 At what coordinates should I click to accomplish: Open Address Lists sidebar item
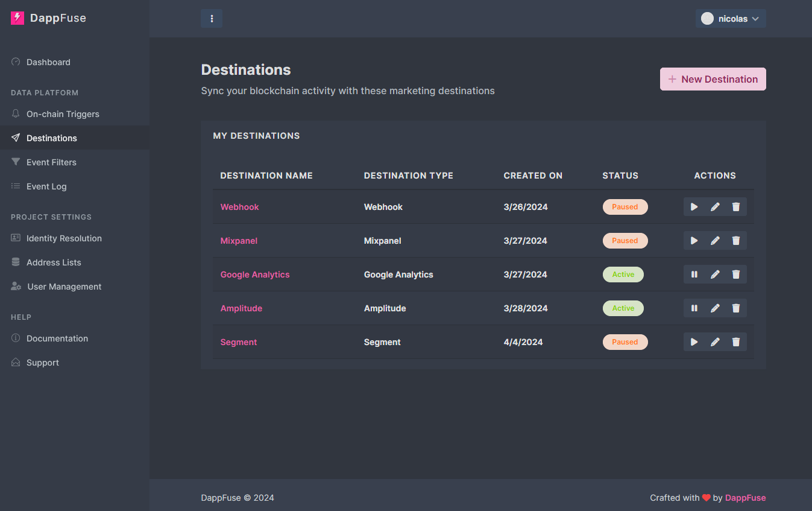click(x=75, y=262)
